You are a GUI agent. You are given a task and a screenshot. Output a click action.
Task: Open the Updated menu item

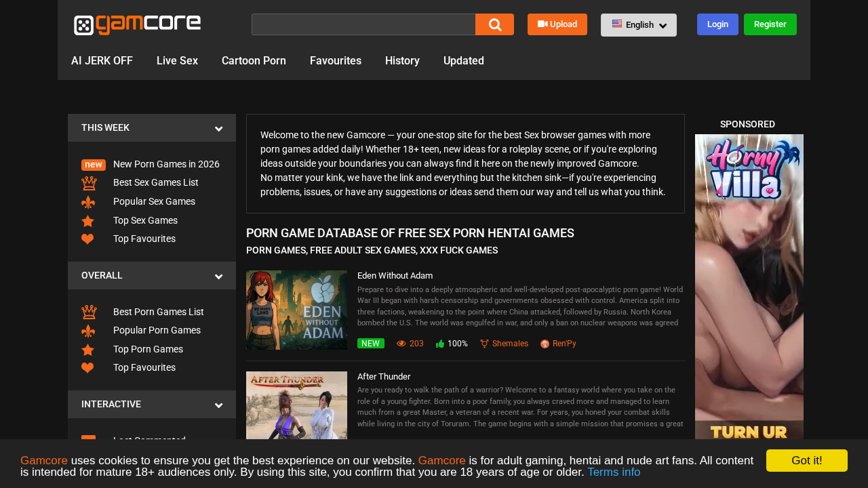coord(464,61)
